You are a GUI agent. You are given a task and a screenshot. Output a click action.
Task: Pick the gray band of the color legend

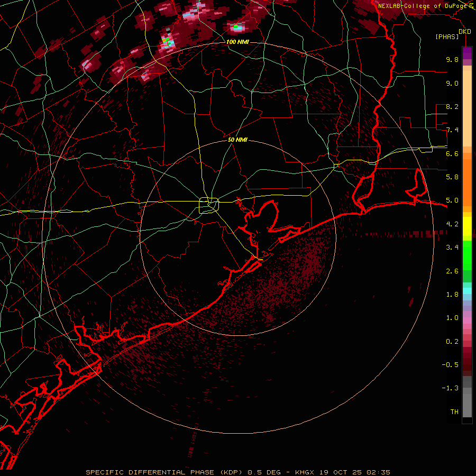point(467,396)
